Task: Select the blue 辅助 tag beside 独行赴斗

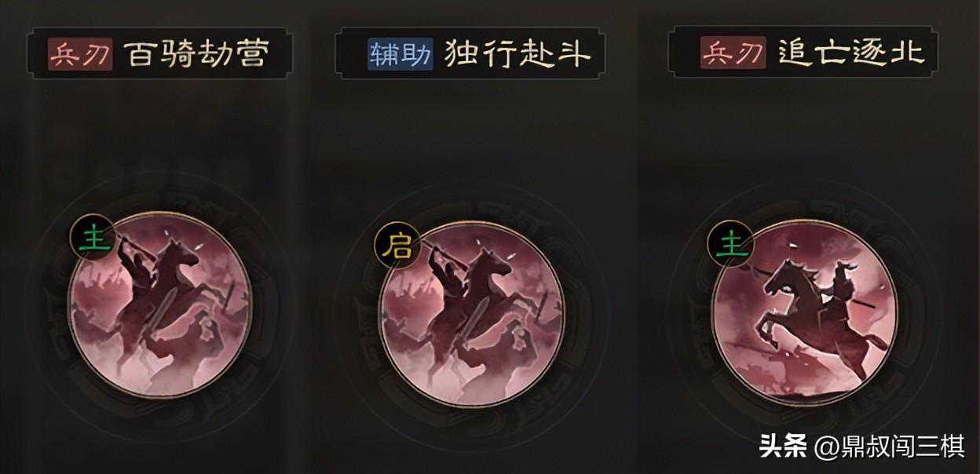Action: 400,54
